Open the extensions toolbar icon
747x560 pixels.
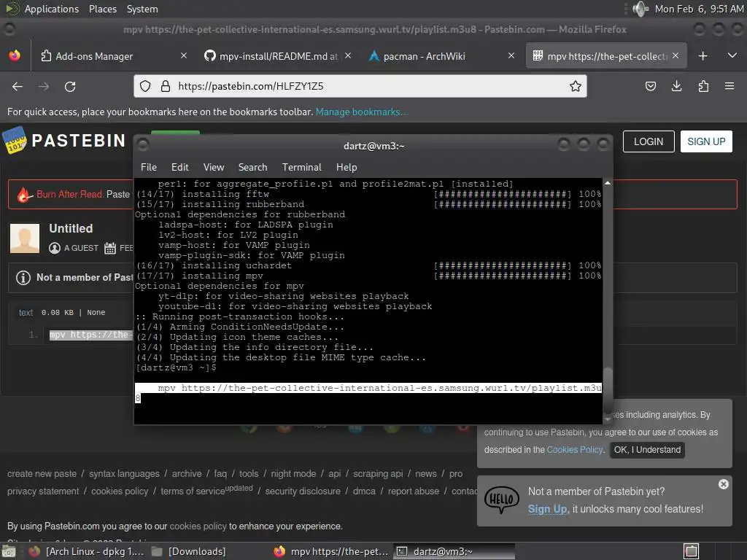[703, 86]
